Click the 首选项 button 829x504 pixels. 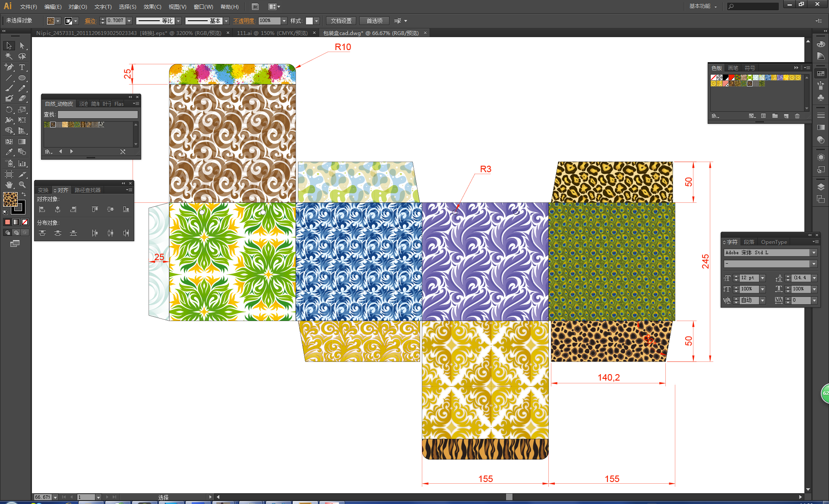coord(374,21)
